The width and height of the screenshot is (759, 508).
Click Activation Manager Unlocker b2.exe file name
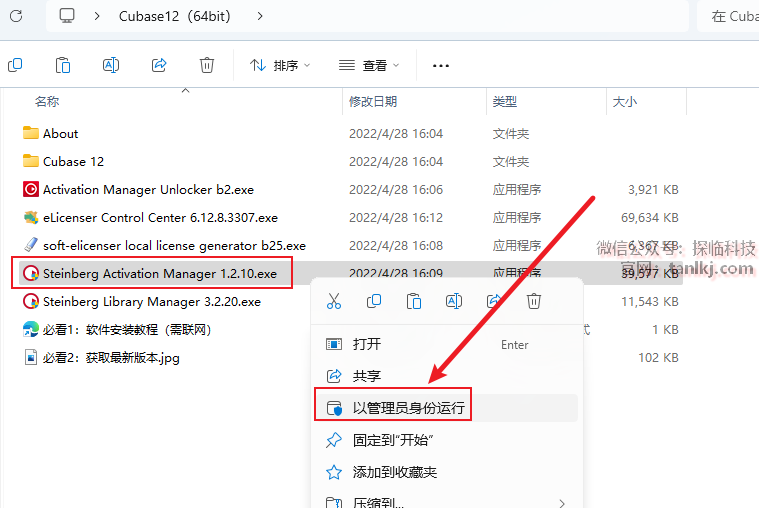coord(149,189)
